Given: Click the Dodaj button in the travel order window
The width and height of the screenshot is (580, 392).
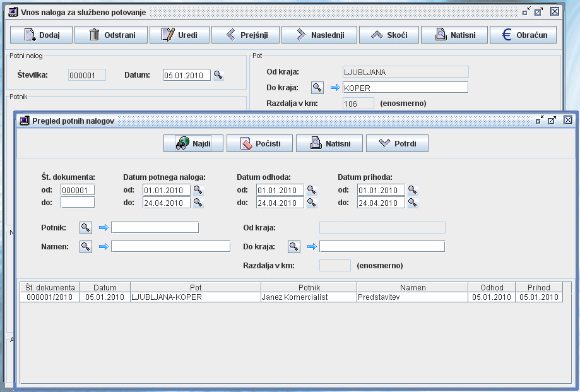Looking at the screenshot, I should [41, 35].
